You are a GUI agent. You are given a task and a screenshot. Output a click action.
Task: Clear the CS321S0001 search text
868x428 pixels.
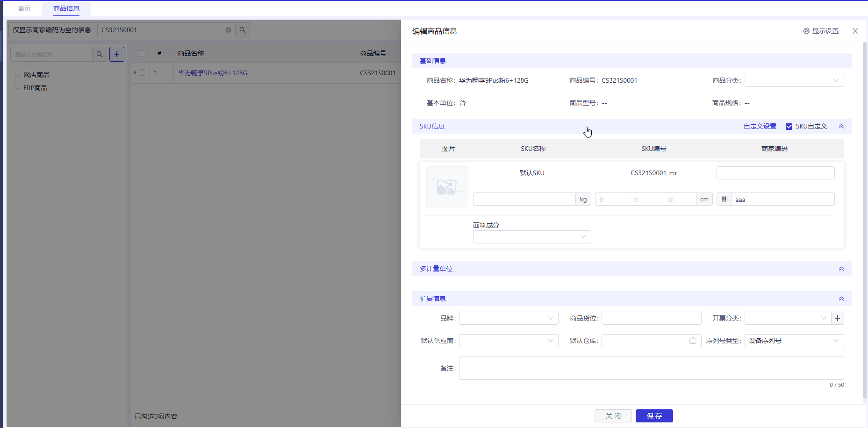pyautogui.click(x=229, y=30)
